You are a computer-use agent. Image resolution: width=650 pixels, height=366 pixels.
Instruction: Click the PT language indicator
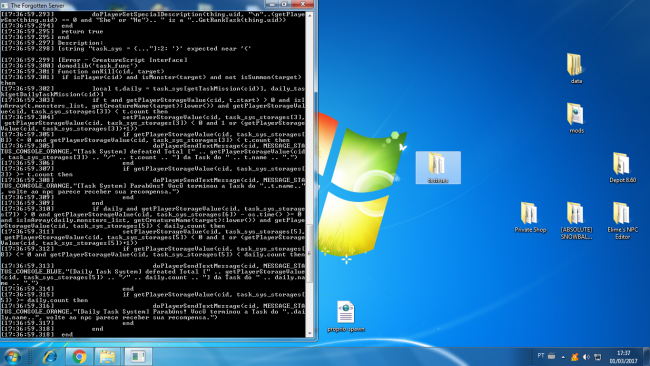point(540,356)
